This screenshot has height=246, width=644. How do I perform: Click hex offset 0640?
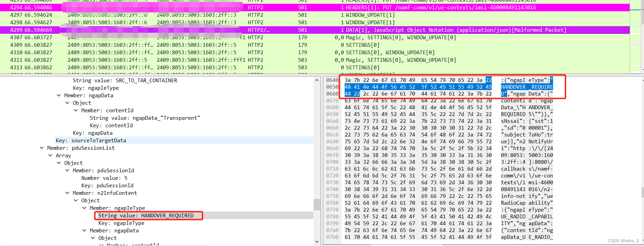click(332, 80)
